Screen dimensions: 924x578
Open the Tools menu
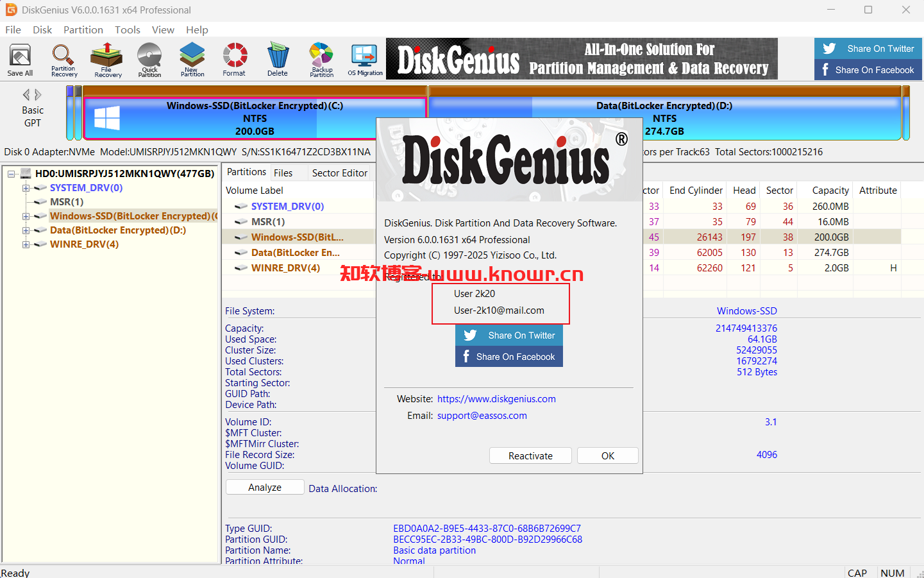128,30
